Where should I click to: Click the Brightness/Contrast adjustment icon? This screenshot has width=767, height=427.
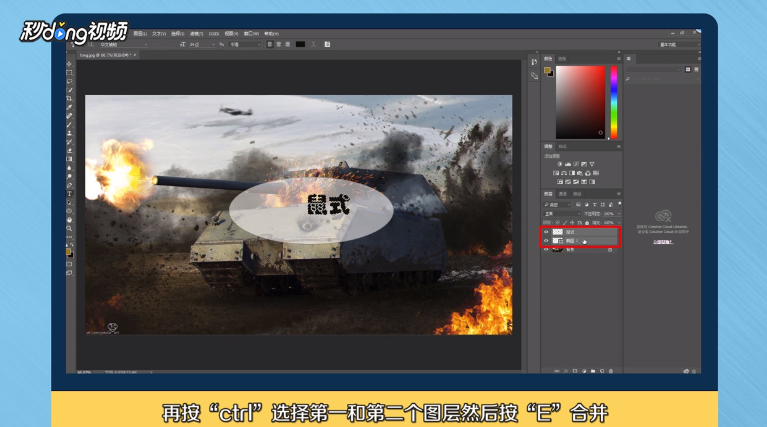point(560,164)
